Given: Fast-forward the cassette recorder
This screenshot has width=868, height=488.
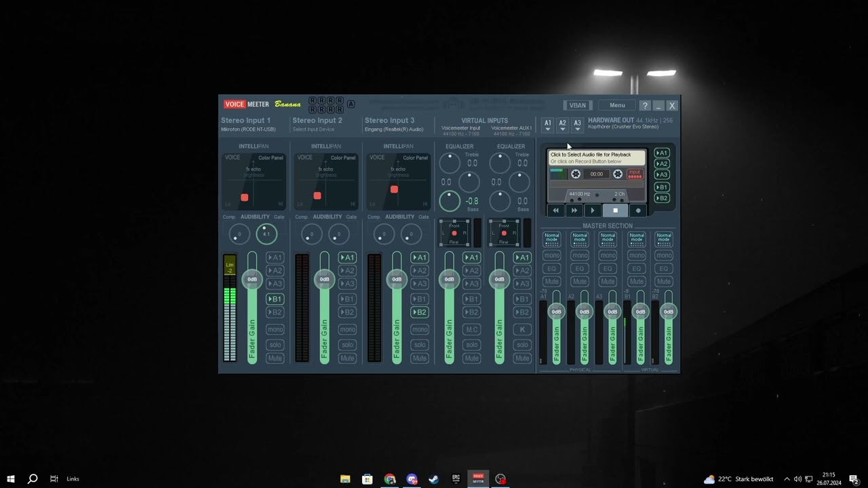Looking at the screenshot, I should click(x=574, y=211).
